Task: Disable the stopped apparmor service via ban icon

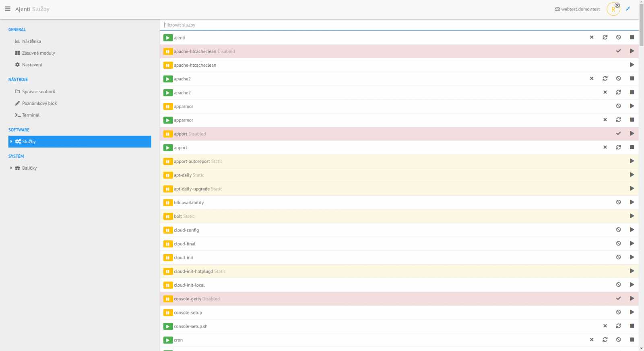Action: tap(619, 106)
